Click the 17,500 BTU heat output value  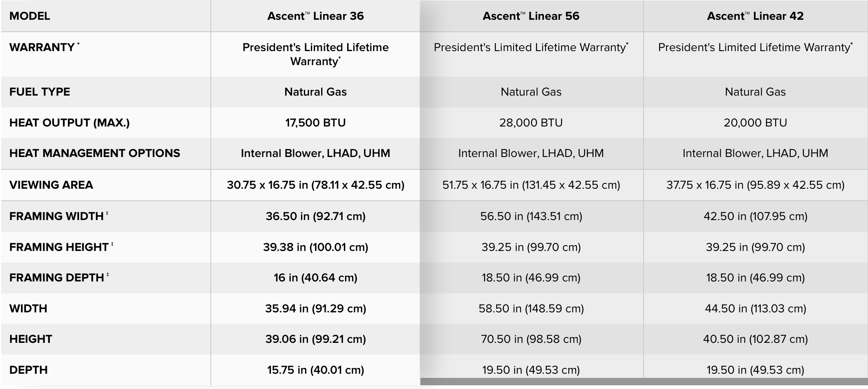315,122
